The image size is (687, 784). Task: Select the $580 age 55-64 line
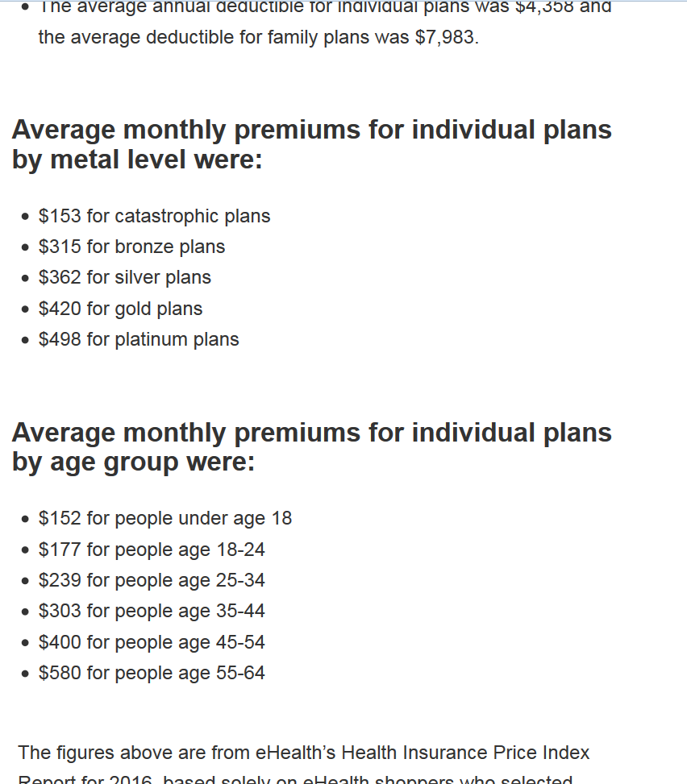[152, 673]
